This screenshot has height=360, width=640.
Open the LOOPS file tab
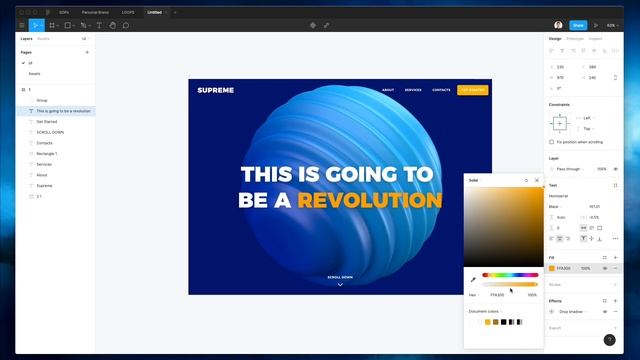pyautogui.click(x=128, y=12)
